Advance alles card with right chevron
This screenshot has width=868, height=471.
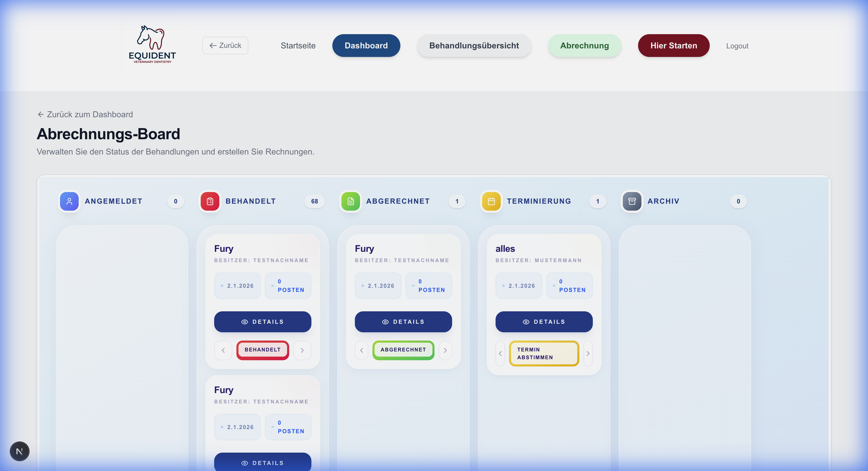pos(588,353)
